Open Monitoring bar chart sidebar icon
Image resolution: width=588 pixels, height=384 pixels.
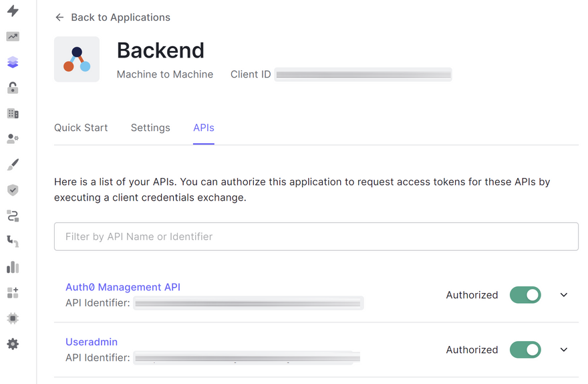(13, 267)
